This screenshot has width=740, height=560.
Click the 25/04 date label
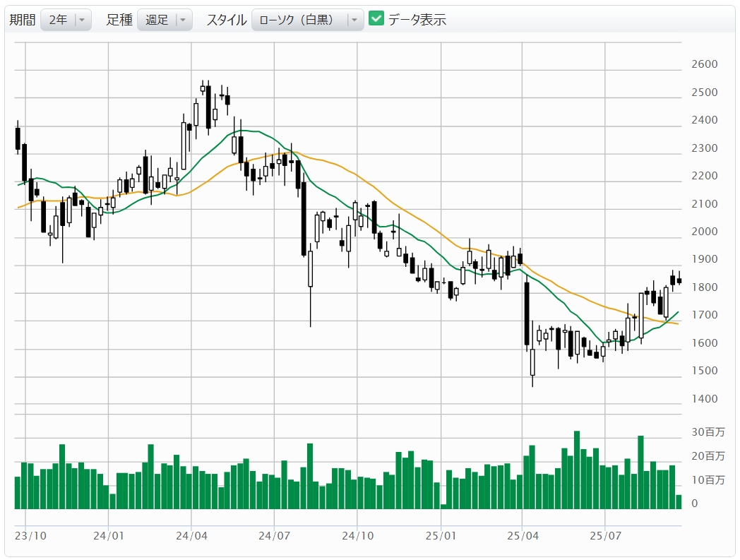click(523, 536)
